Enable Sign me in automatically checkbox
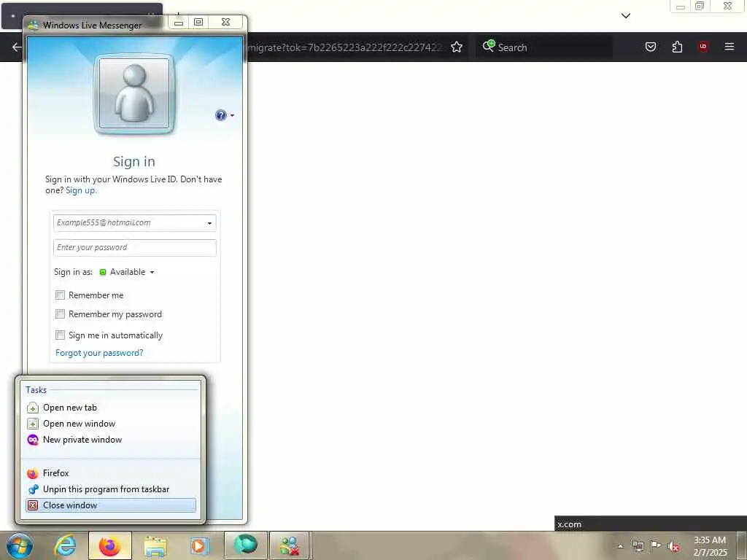Viewport: 747px width, 560px height. [x=60, y=335]
